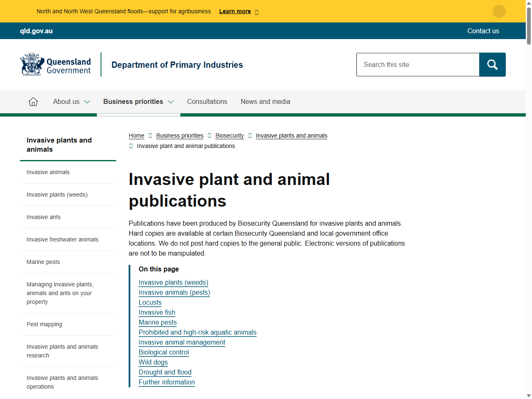The image size is (532, 399).
Task: Open the Wild dogs page anchor link
Action: 153,362
